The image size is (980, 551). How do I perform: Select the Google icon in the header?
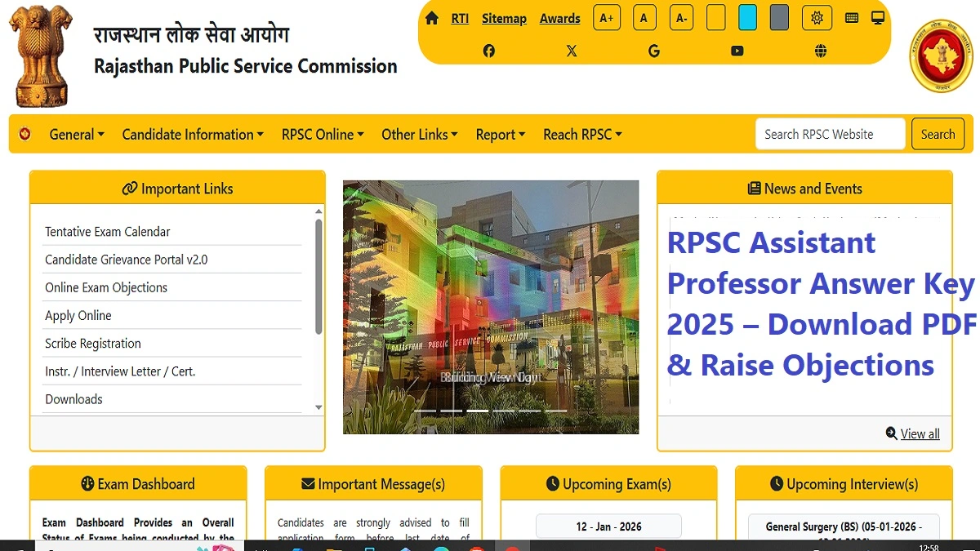pyautogui.click(x=653, y=51)
